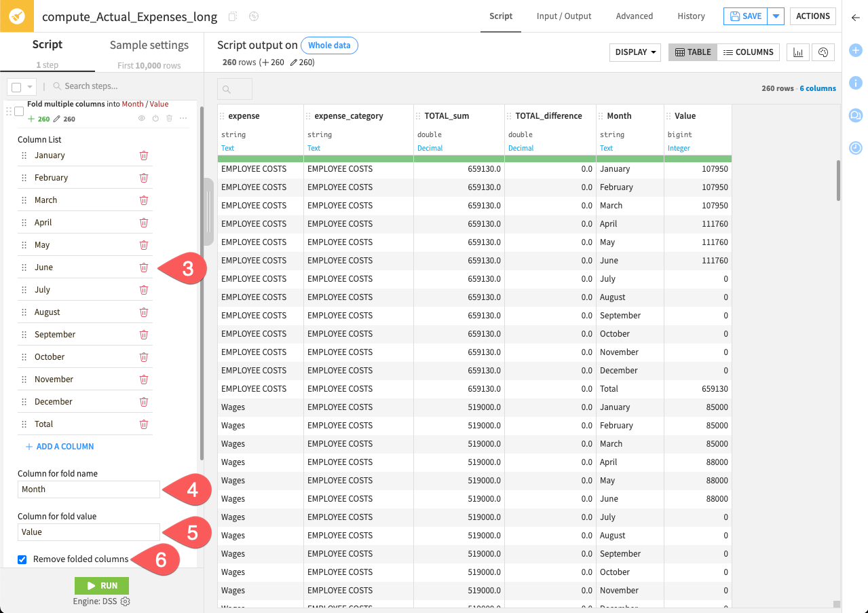Uncheck Remove folded columns

point(22,559)
